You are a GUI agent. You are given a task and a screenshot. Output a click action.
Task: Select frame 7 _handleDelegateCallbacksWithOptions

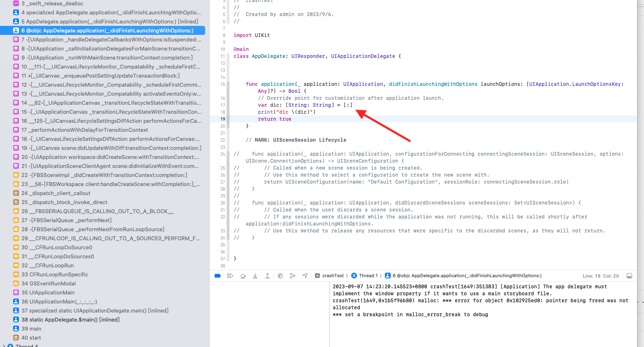tap(103, 39)
